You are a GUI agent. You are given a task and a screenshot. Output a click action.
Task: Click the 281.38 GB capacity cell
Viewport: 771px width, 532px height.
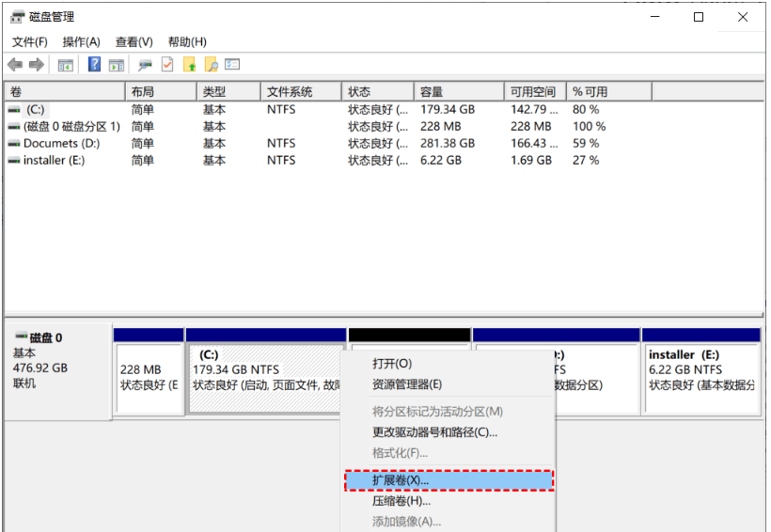click(448, 144)
